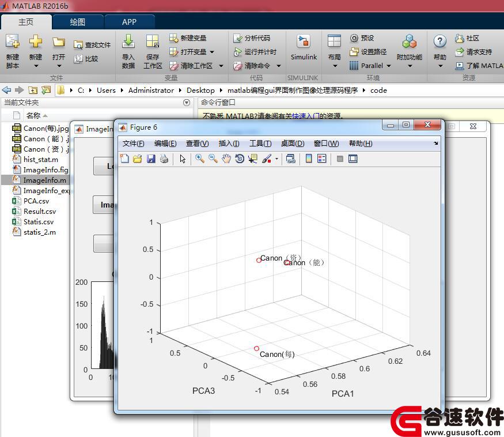
Task: Select PCA.csv in the file list
Action: coord(36,201)
